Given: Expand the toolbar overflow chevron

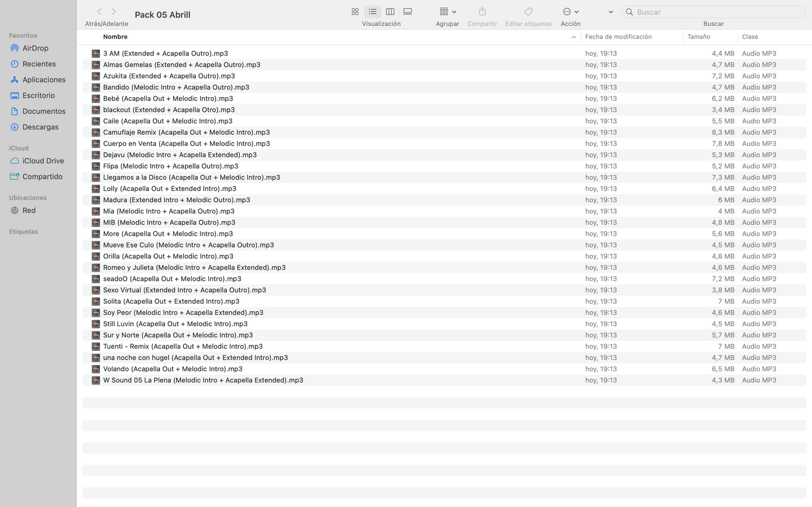Looking at the screenshot, I should [611, 12].
